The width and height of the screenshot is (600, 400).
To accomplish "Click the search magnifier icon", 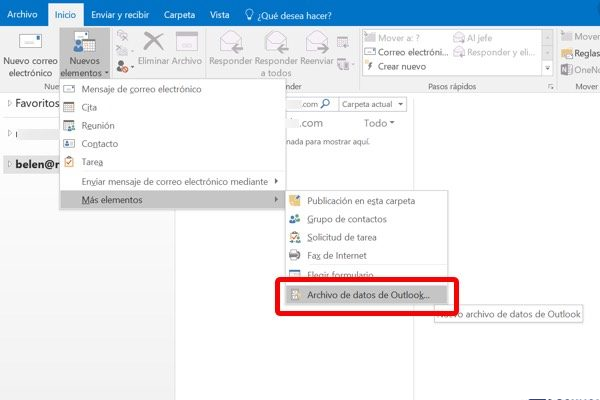I will pos(325,104).
